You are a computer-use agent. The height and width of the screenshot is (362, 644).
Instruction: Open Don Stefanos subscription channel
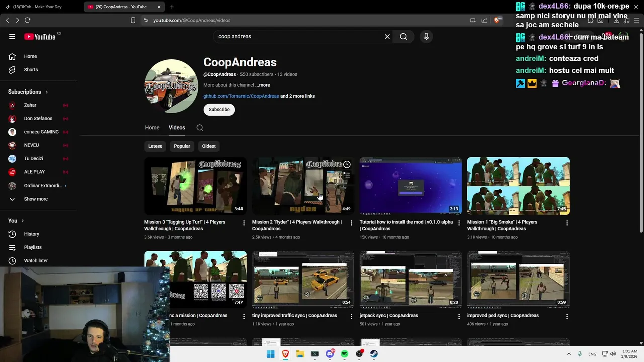[39, 118]
